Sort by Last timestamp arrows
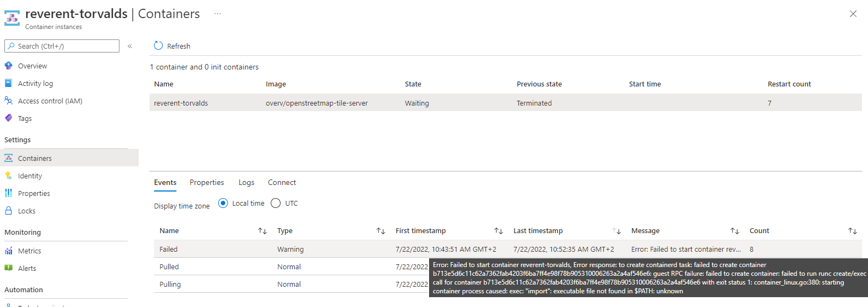Screen dimensions: 868x307 click(616, 231)
